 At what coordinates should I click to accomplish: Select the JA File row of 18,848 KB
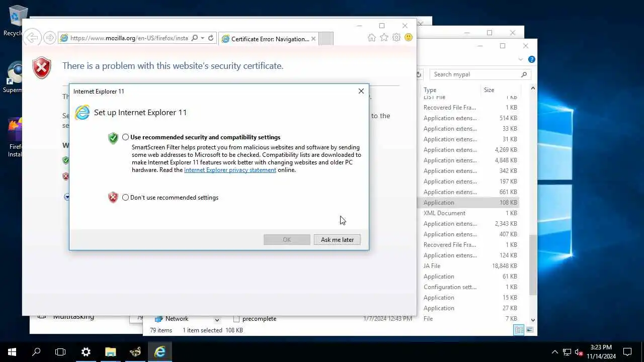(x=468, y=266)
